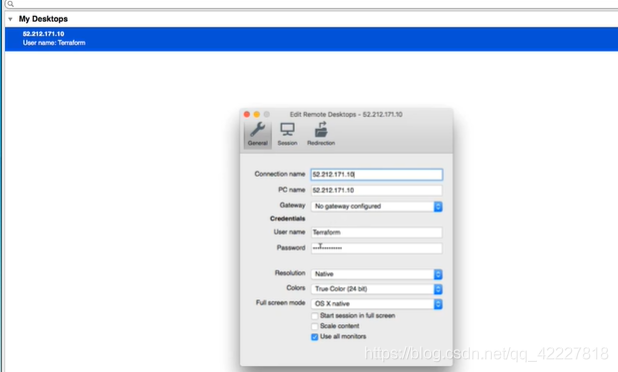Click the Credentials heading text

pos(287,218)
